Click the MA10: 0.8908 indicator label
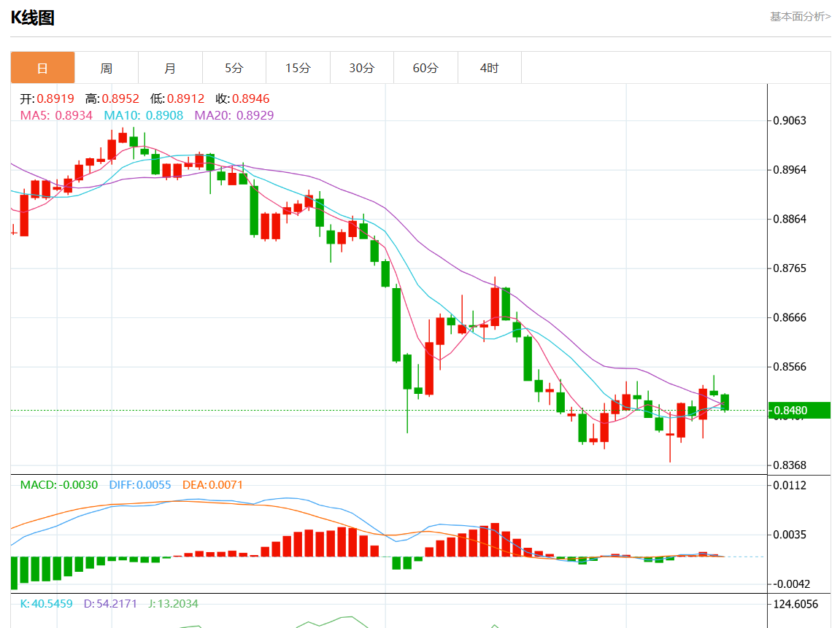The image size is (840, 628). [144, 115]
